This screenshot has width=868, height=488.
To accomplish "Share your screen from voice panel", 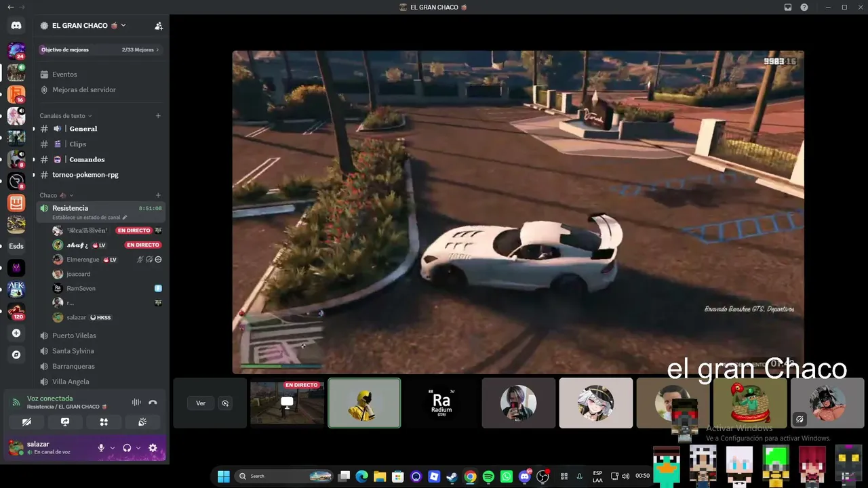I will 65,422.
